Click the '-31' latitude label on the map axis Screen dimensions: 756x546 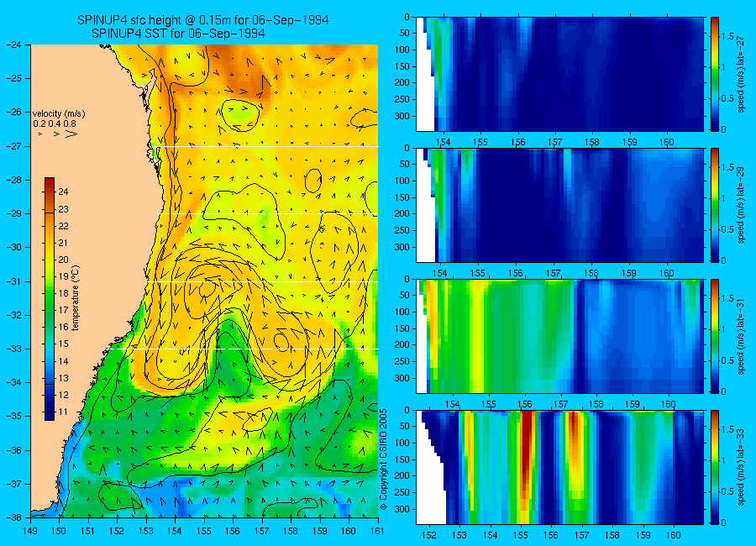[14, 281]
